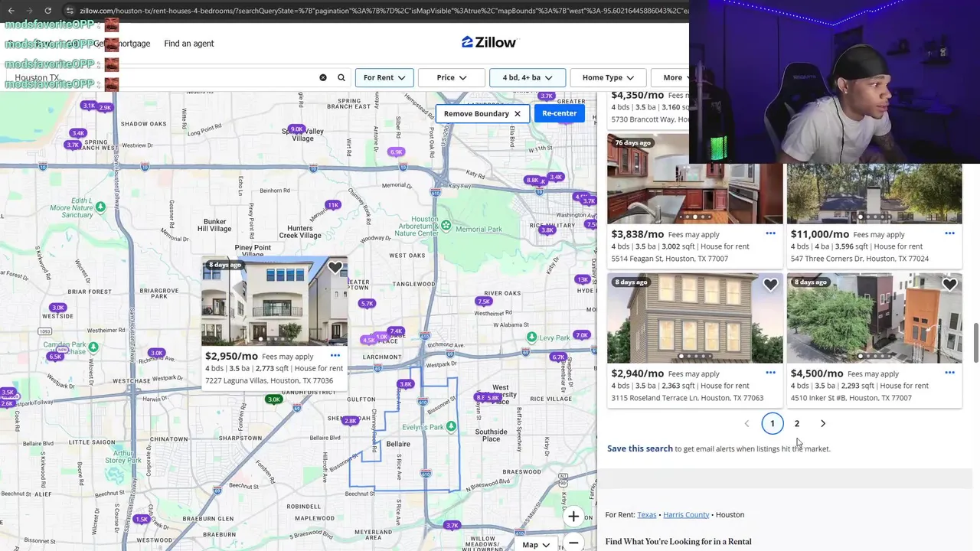This screenshot has width=980, height=551.
Task: Click the green 3.0K map marker
Action: coord(273,399)
